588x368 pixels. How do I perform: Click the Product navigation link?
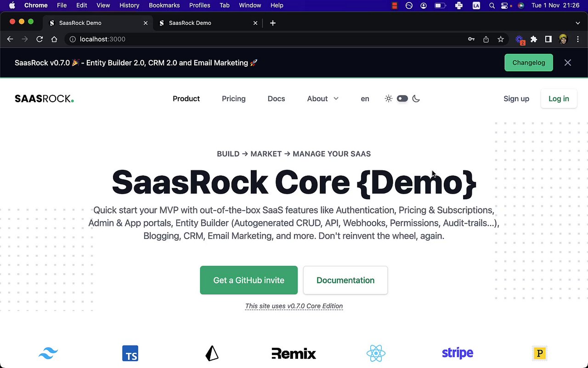[x=186, y=98]
